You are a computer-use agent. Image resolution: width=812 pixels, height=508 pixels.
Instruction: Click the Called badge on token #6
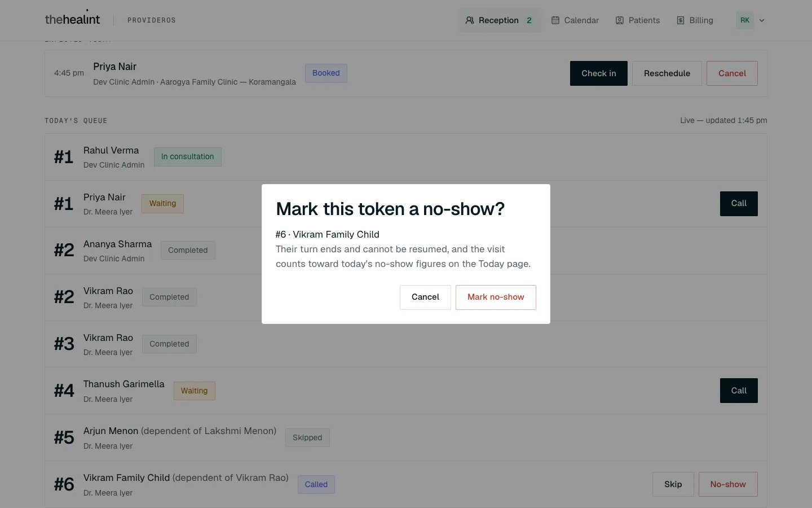click(x=316, y=484)
